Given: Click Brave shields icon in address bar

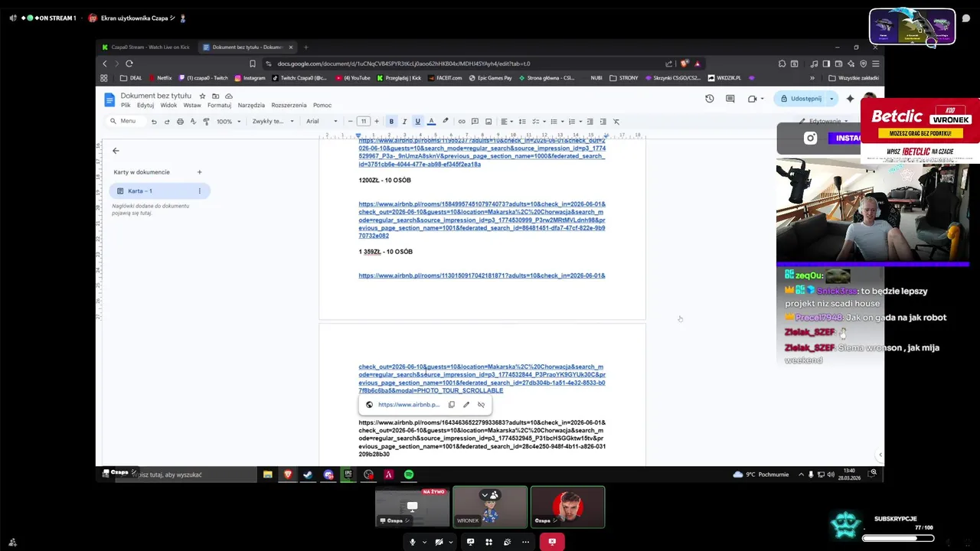Looking at the screenshot, I should click(684, 64).
